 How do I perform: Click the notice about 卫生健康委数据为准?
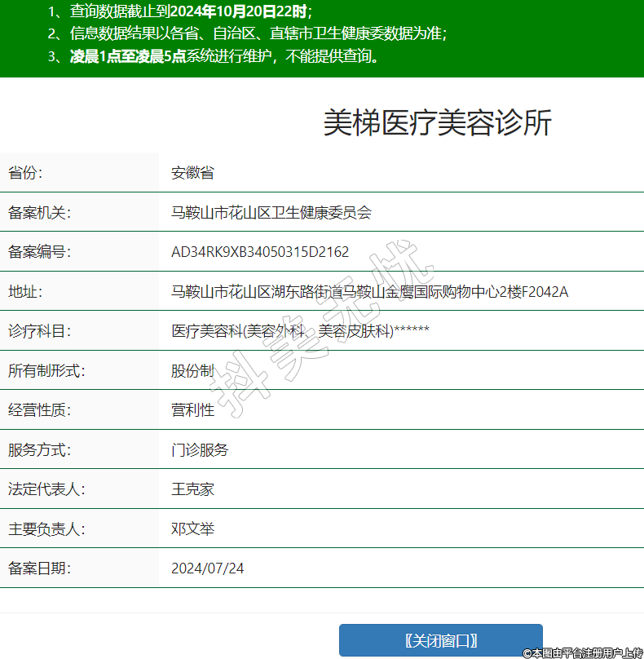click(x=247, y=34)
